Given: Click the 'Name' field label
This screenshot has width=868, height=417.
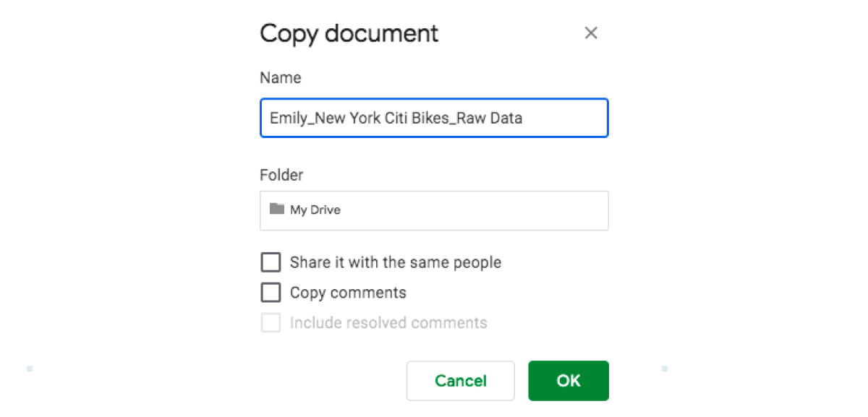Looking at the screenshot, I should coord(280,77).
